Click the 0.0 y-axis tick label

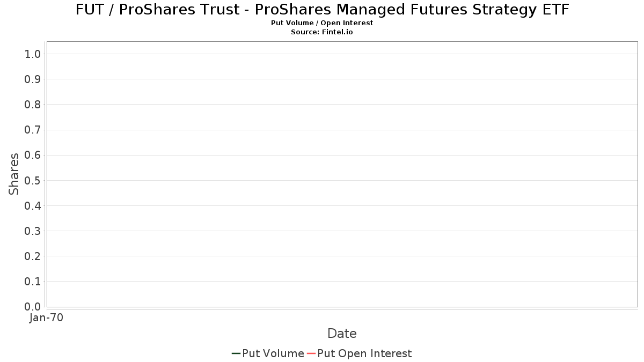pos(33,307)
